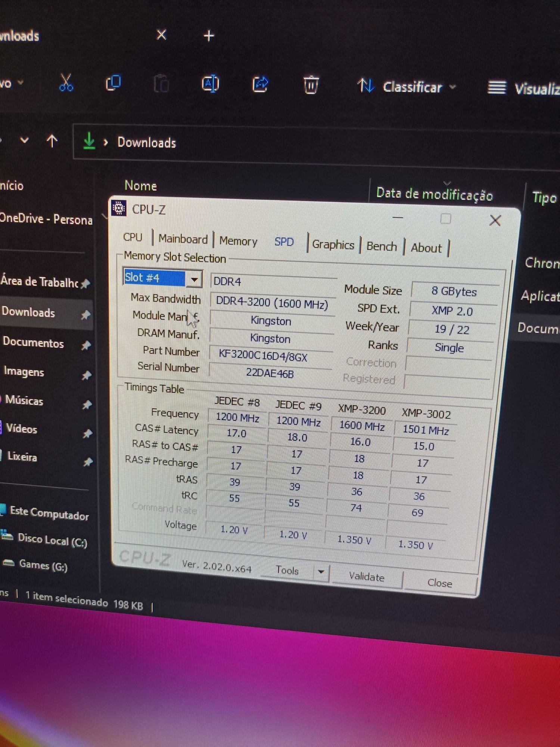
Task: Click the green Downloads icon in address bar
Action: [x=89, y=141]
